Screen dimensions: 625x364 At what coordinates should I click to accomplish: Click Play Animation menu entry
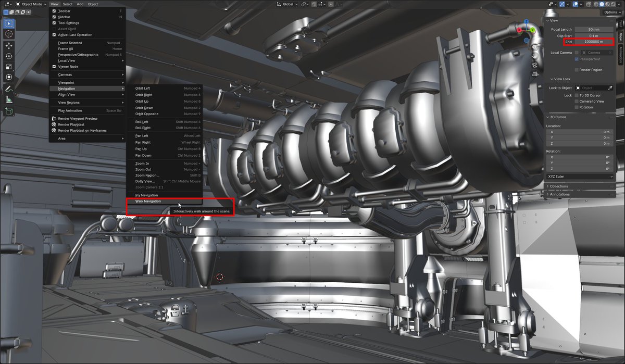click(87, 110)
